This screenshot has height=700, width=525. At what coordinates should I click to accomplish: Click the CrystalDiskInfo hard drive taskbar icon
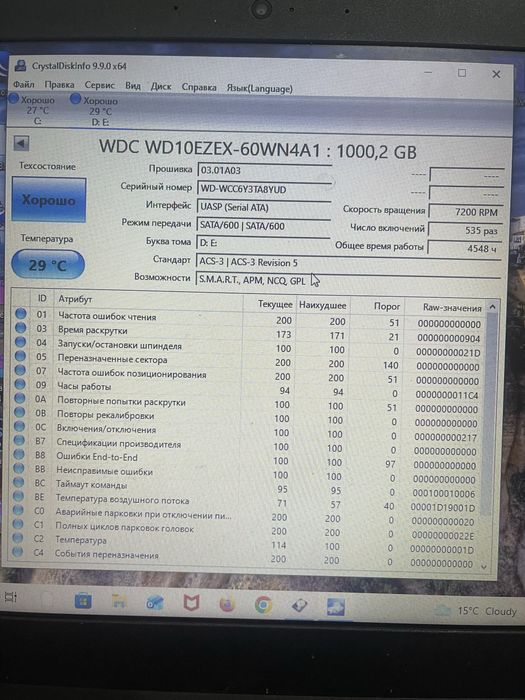[x=300, y=606]
